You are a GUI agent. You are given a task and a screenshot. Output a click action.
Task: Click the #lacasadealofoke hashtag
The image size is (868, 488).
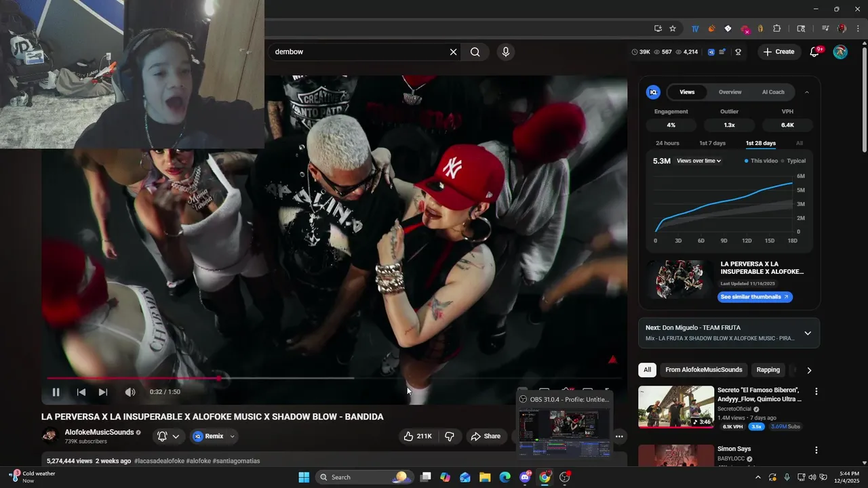coord(159,461)
